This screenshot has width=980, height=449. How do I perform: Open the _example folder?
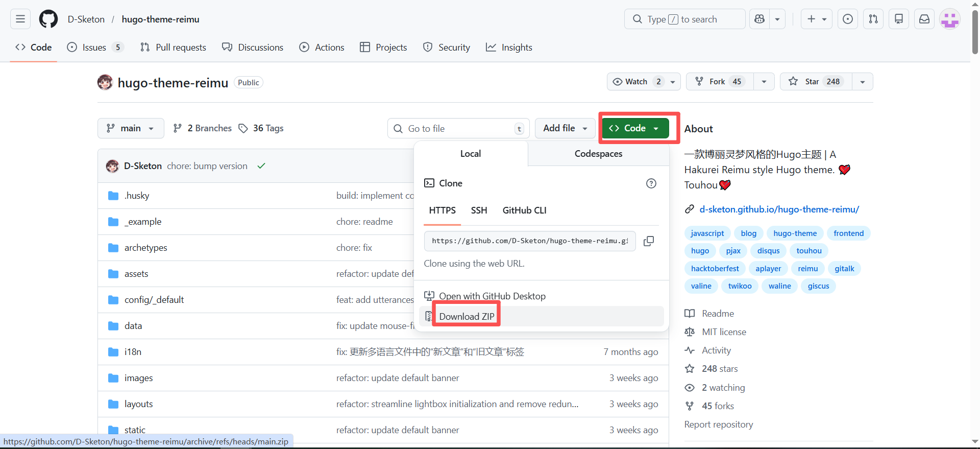coord(143,222)
